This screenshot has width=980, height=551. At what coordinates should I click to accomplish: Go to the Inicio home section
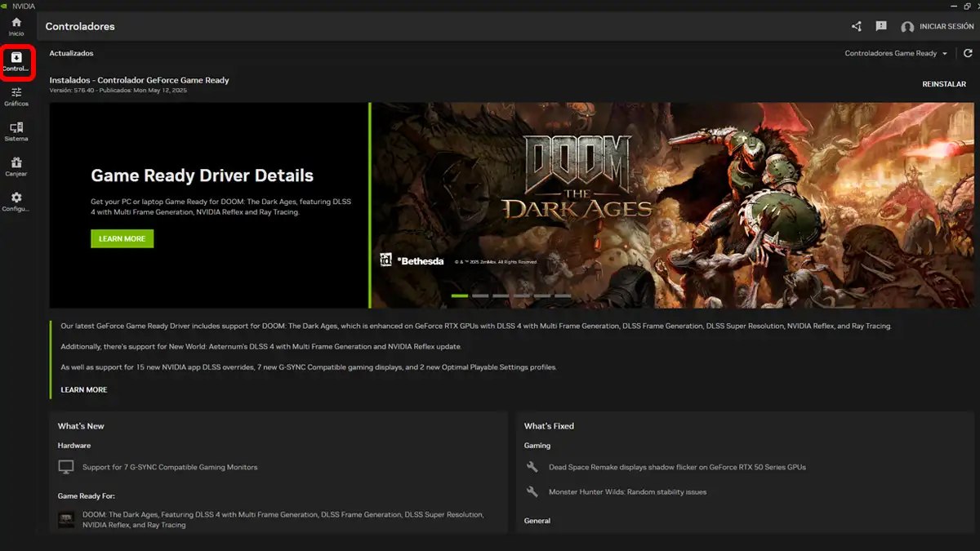coord(16,26)
